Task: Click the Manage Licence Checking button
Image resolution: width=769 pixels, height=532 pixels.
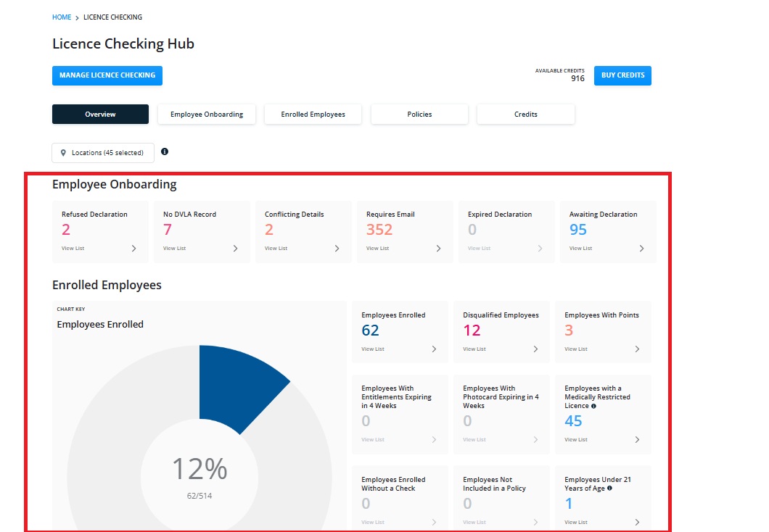Action: click(x=107, y=75)
